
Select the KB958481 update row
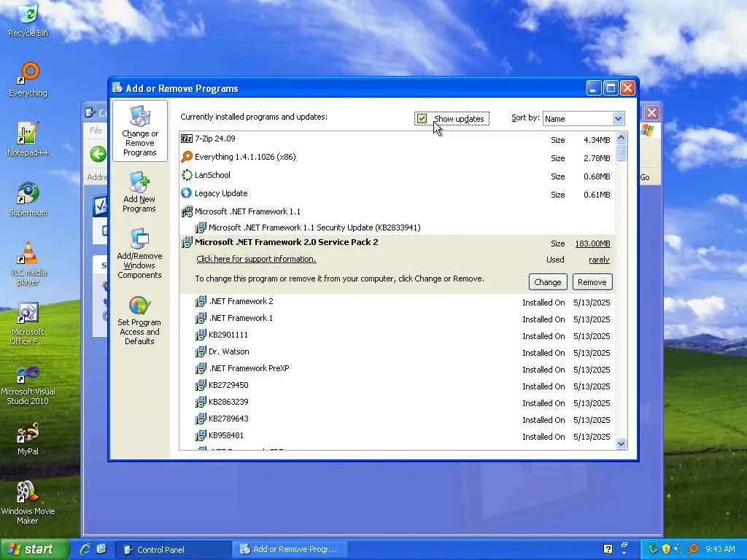click(x=397, y=436)
